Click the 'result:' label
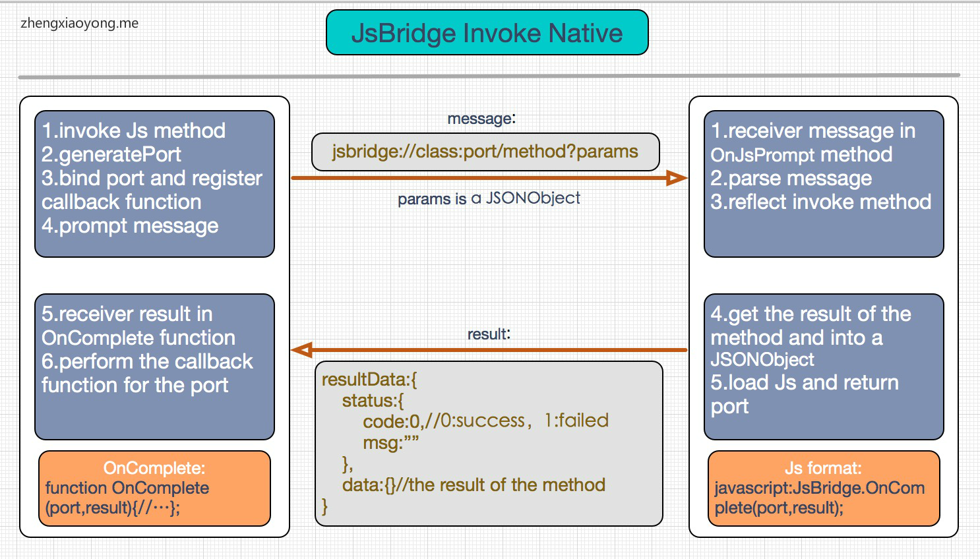This screenshot has height=559, width=980. pyautogui.click(x=489, y=334)
